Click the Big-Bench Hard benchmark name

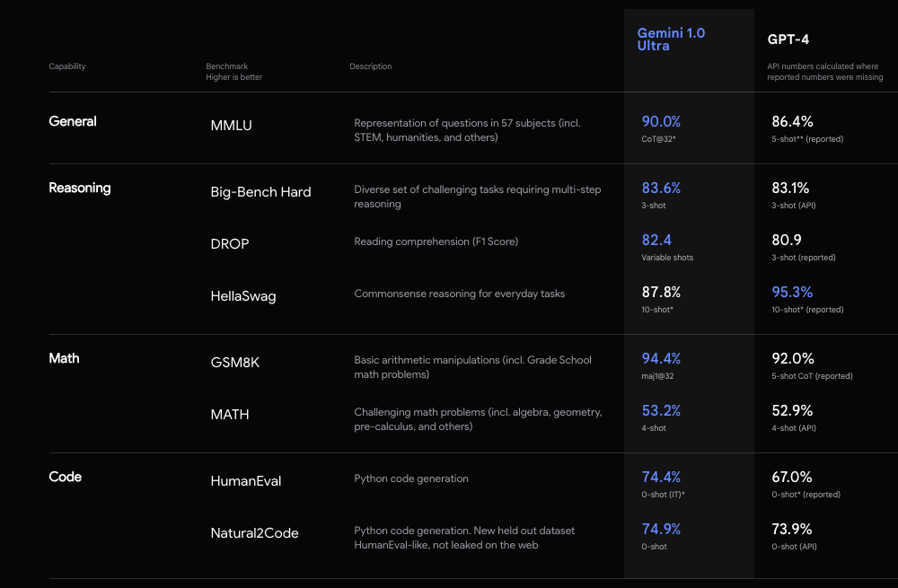tap(260, 192)
